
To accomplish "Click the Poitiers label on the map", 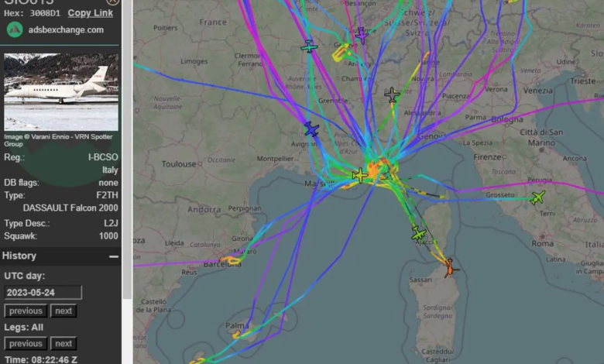I will (x=165, y=28).
